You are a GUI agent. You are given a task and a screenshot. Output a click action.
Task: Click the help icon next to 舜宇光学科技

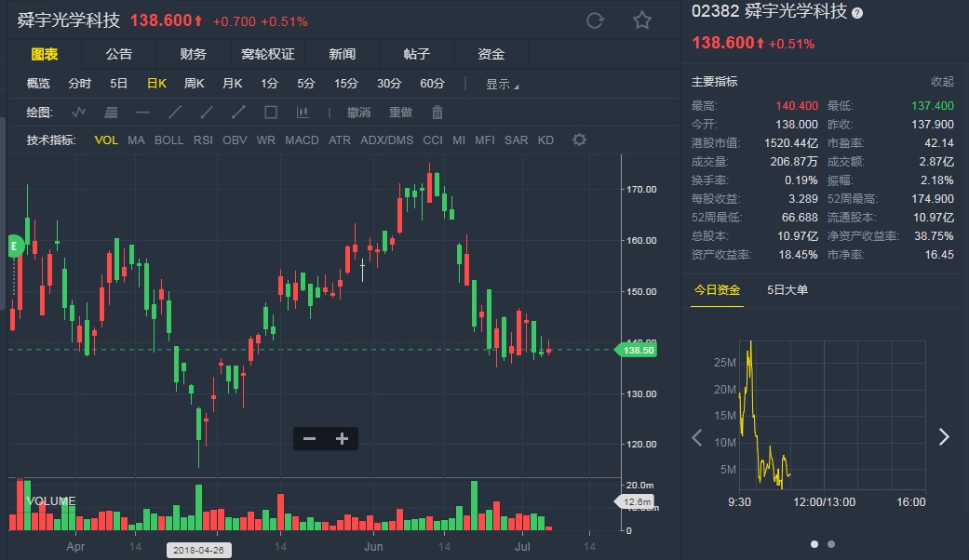(x=857, y=13)
